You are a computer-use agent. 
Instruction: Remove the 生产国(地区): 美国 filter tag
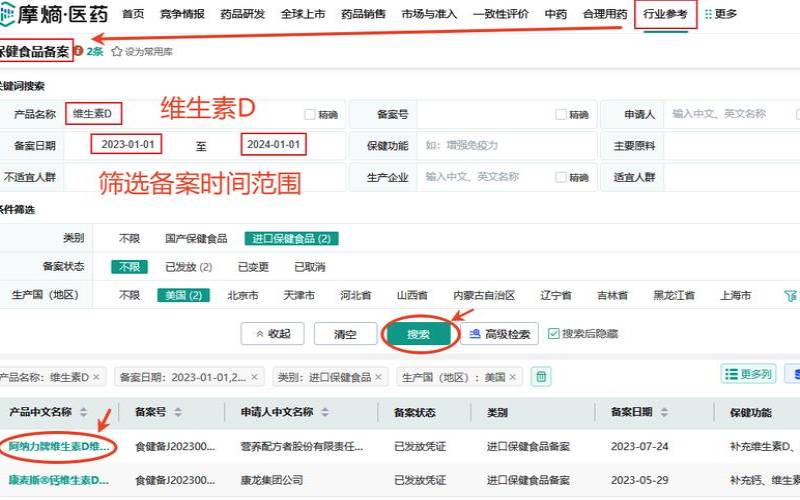(x=513, y=377)
